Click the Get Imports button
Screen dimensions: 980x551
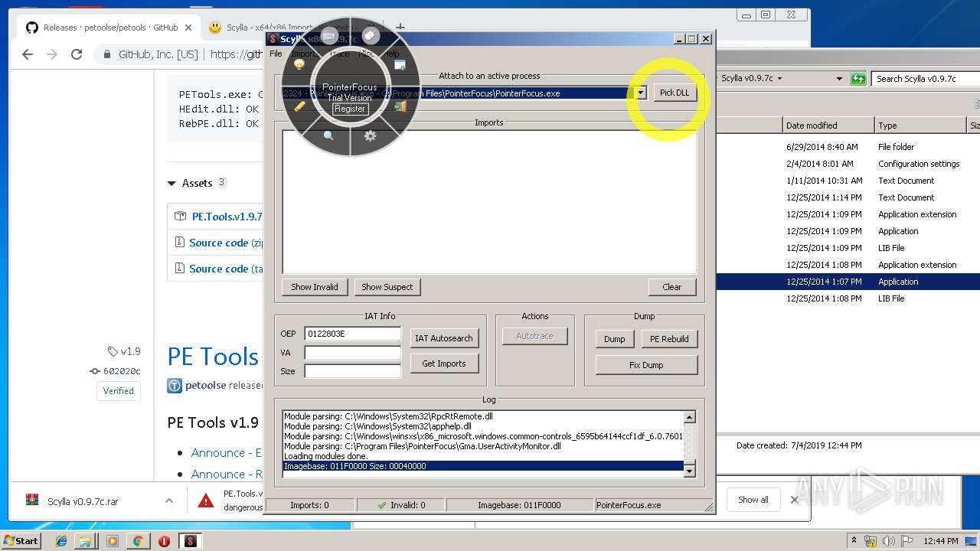tap(444, 364)
